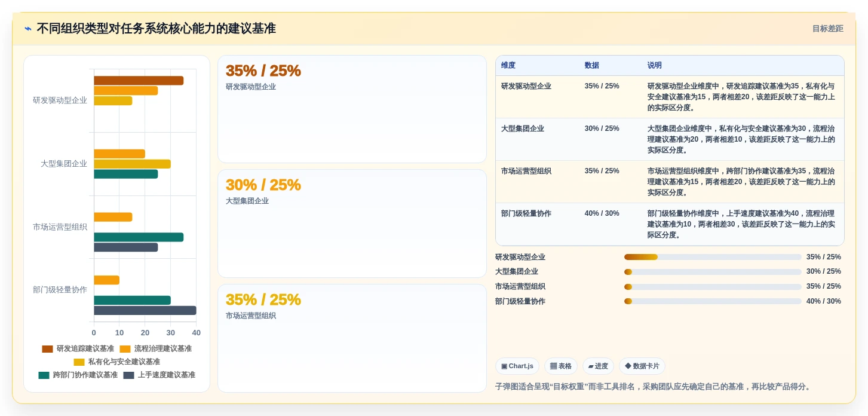The width and height of the screenshot is (868, 416).
Task: Click the 市场运营型组织 chart axis label
Action: (x=60, y=227)
